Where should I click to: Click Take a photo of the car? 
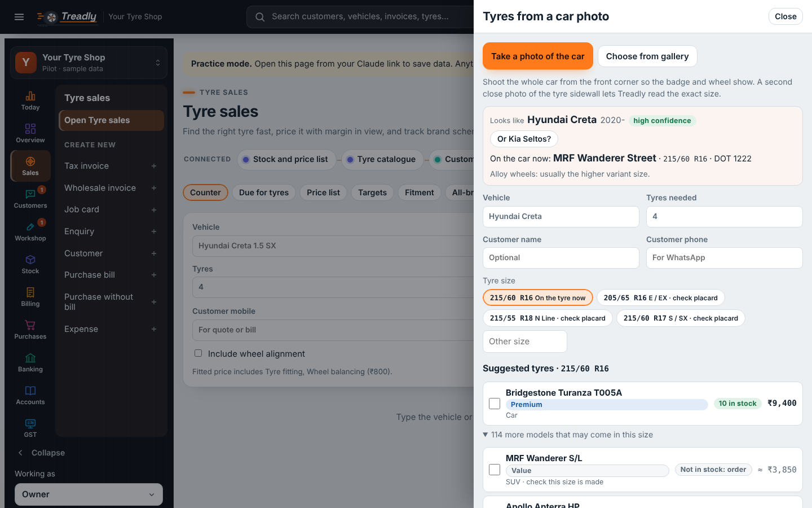(x=537, y=56)
